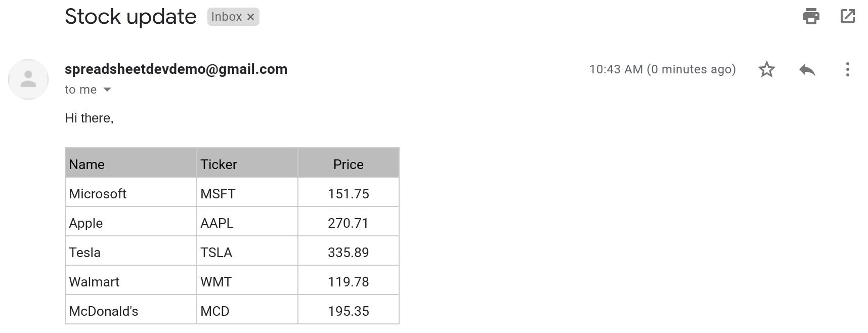Click the sender's profile avatar
Viewport: 868px width, 333px height.
(x=28, y=79)
